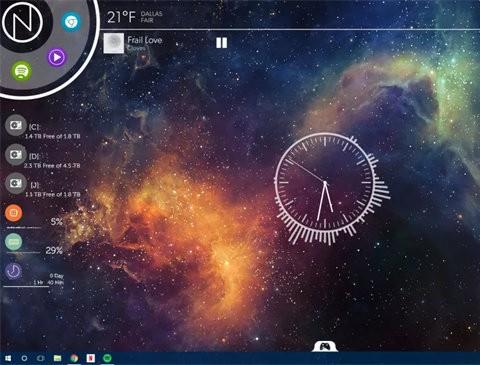Open Task View in the taskbar
The height and width of the screenshot is (365, 480).
41,358
